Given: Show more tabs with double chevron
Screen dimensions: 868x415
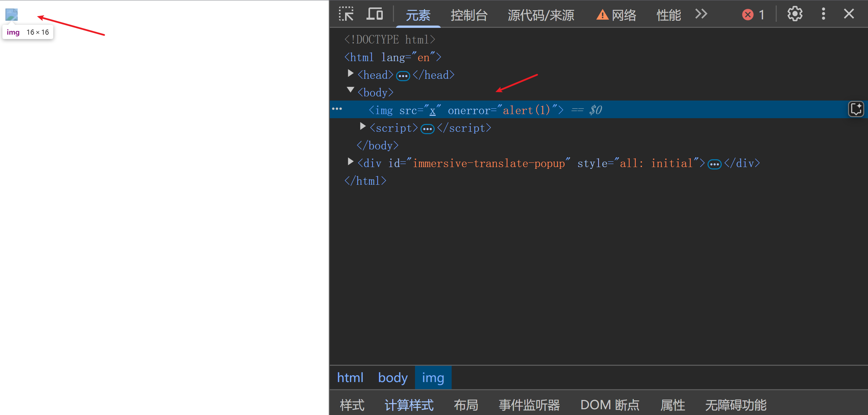Looking at the screenshot, I should [x=701, y=14].
